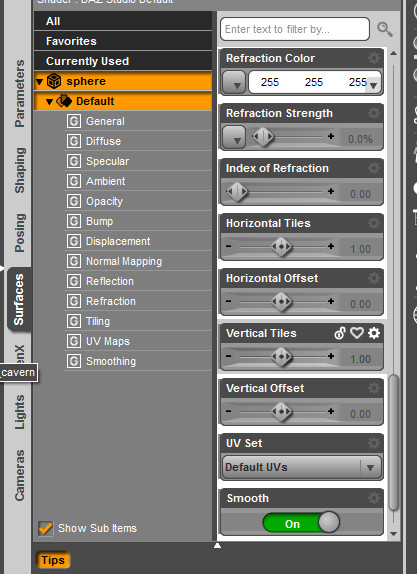Image resolution: width=417 pixels, height=574 pixels.
Task: Switch to the Lights tab
Action: [19, 412]
